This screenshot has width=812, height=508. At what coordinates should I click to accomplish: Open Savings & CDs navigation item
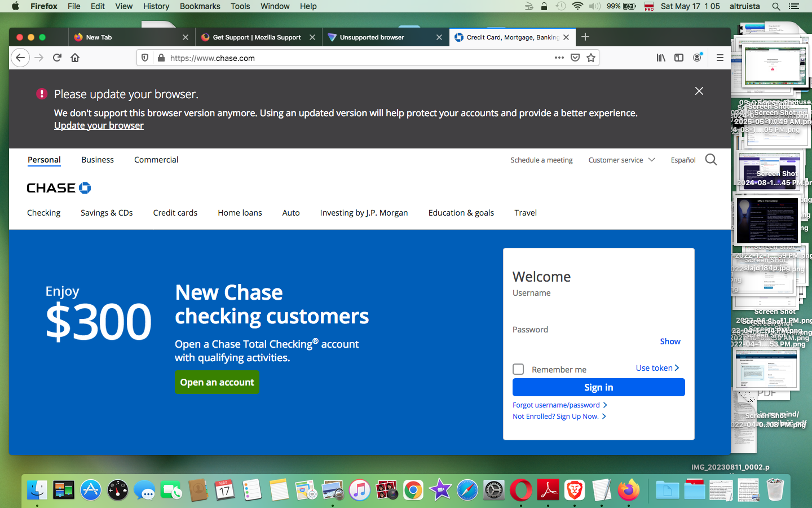tap(107, 213)
